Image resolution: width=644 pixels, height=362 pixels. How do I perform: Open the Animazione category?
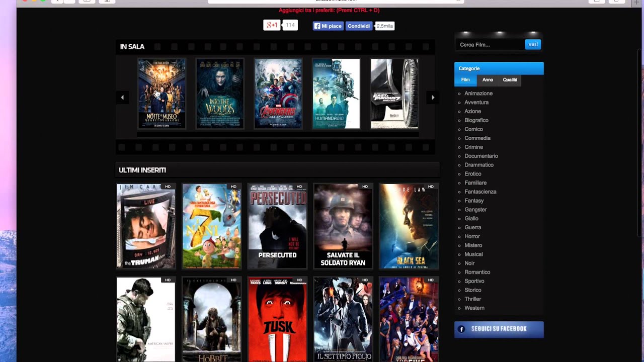[x=478, y=94]
